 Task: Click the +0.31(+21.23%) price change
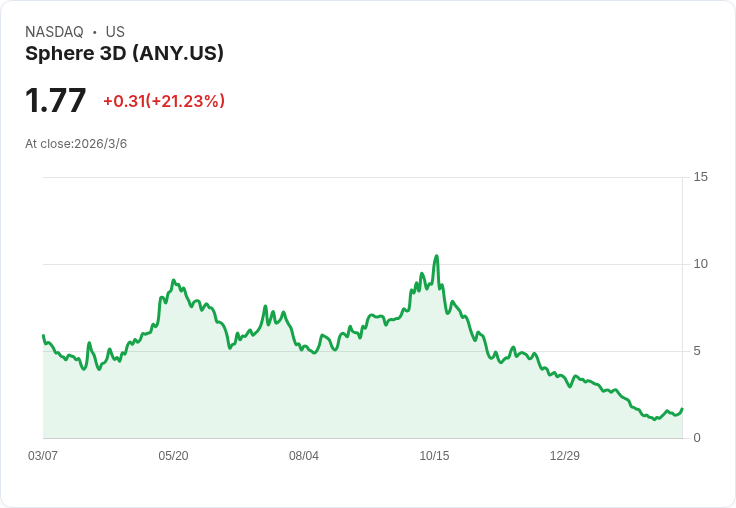tap(164, 101)
